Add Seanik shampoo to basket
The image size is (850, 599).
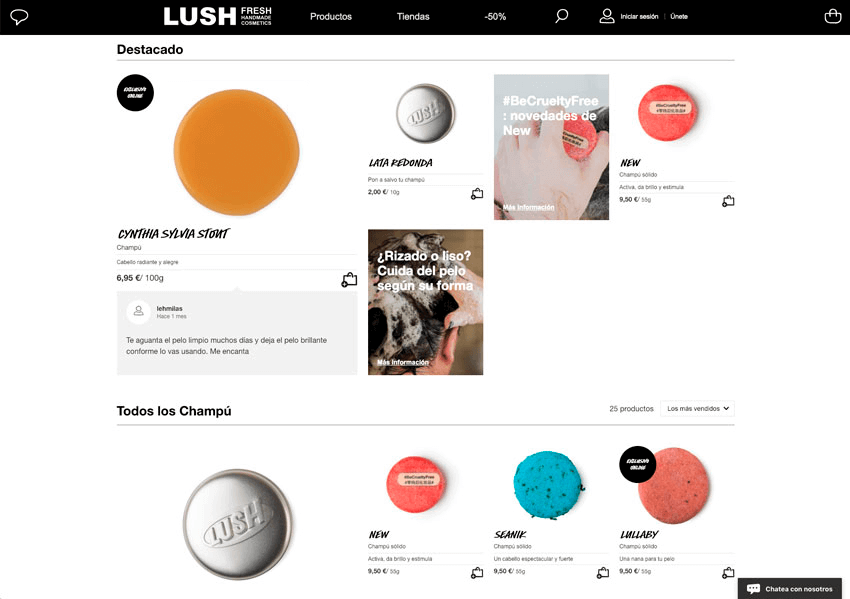(x=603, y=572)
